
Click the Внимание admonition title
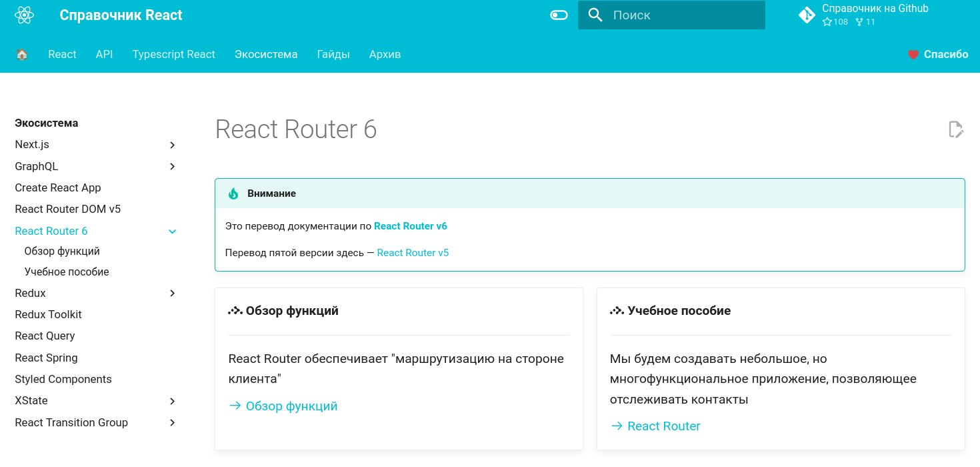click(271, 193)
